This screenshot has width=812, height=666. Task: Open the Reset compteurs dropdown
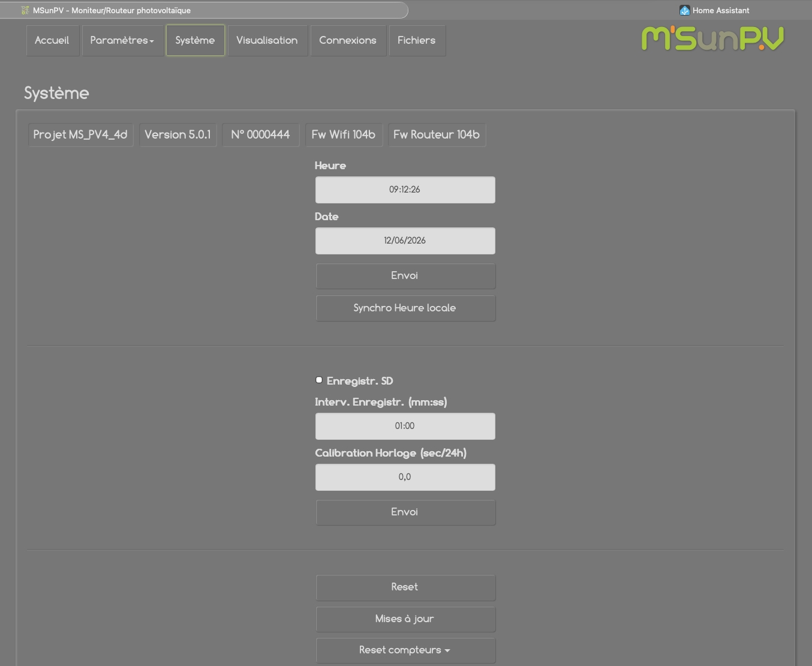point(405,650)
